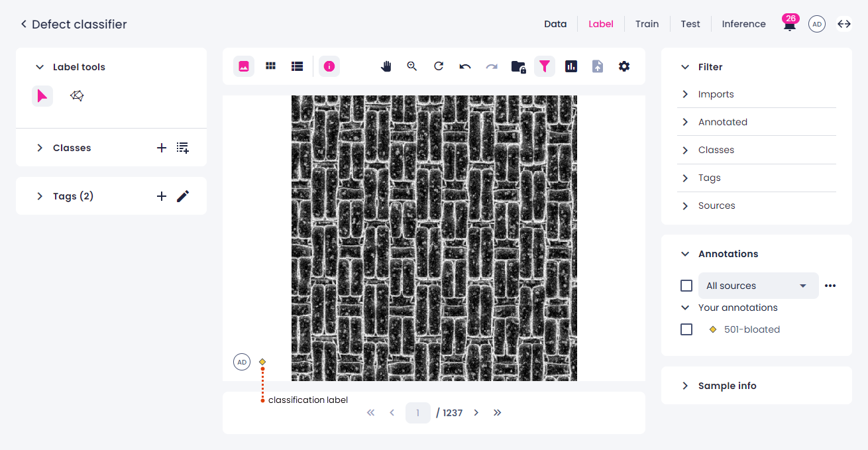Image resolution: width=868 pixels, height=450 pixels.
Task: Click the page number input field
Action: [418, 413]
